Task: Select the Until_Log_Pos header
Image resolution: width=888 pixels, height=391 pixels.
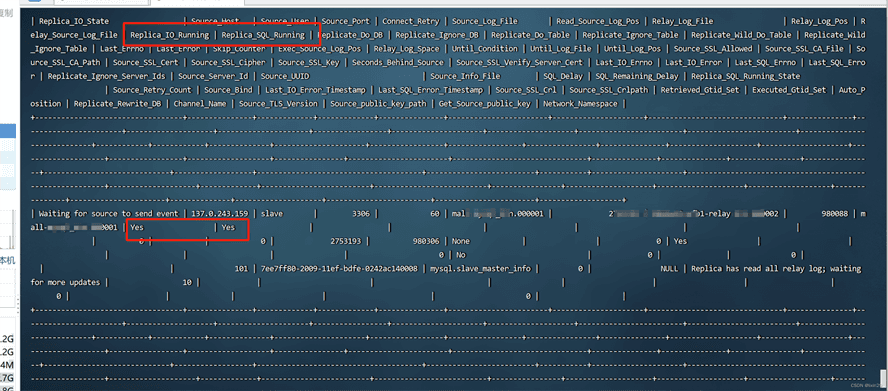Action: click(632, 49)
